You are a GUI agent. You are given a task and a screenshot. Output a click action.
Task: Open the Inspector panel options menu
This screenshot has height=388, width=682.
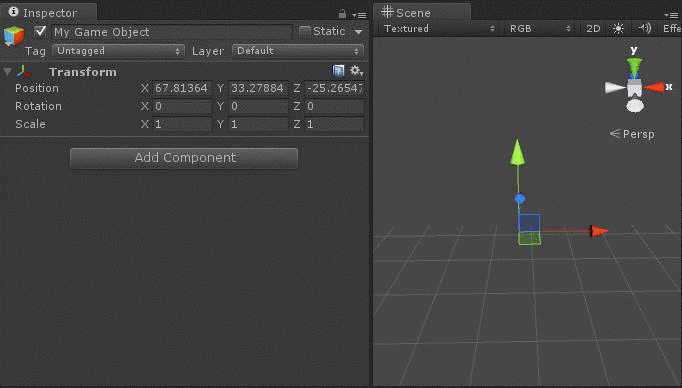pos(360,15)
